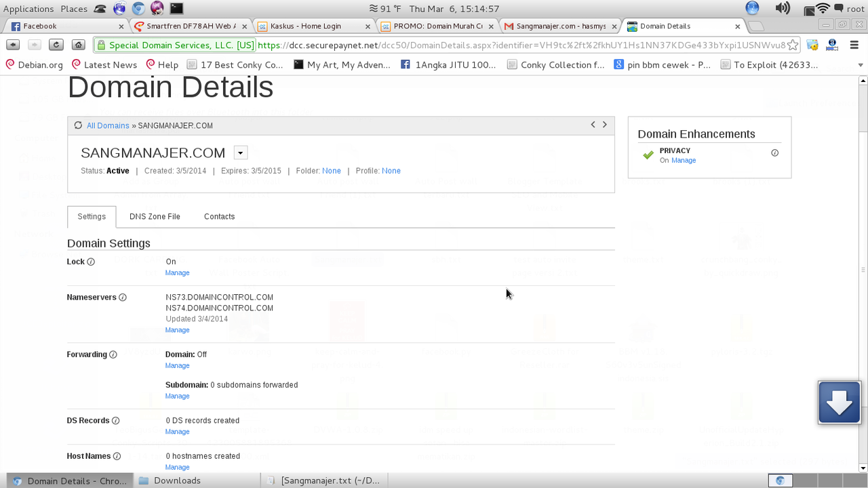The image size is (868, 488).
Task: Click the info icon beside DS Records
Action: pos(115,421)
